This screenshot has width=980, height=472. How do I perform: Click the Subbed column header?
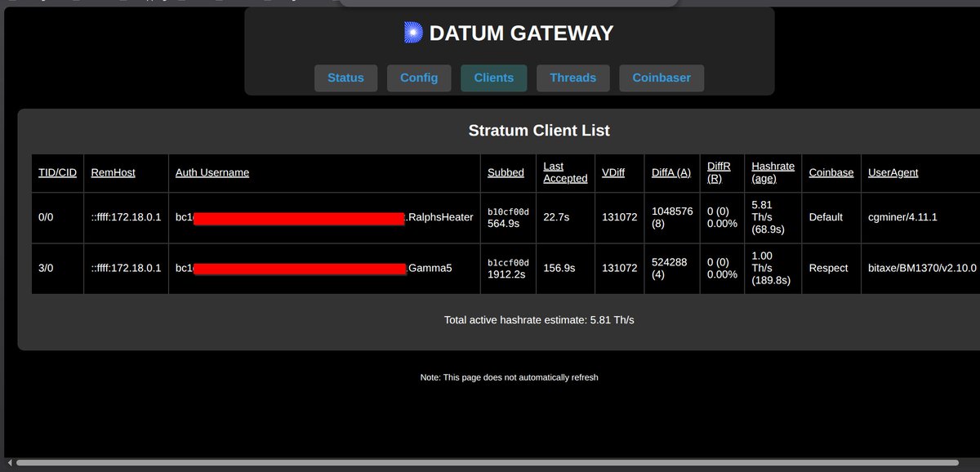point(506,172)
